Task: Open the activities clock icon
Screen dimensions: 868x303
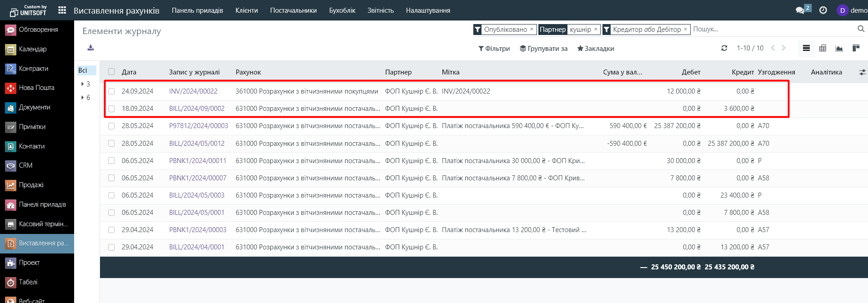Action: pos(823,10)
